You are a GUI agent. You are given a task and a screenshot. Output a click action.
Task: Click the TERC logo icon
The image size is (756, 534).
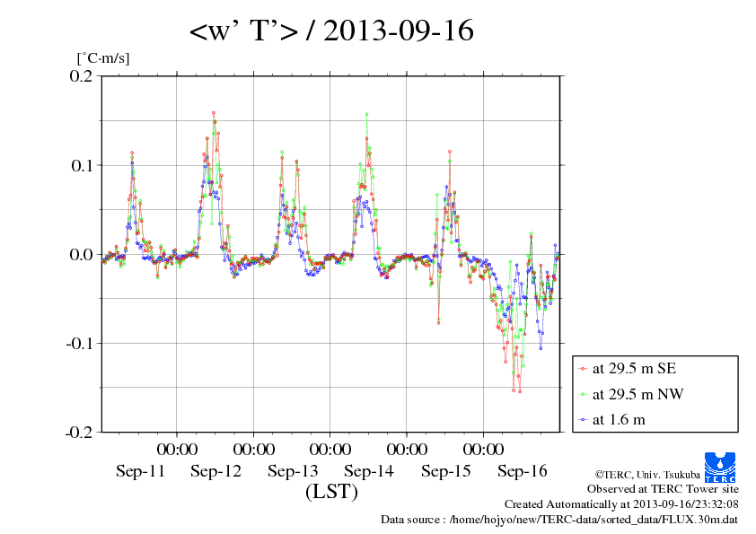tap(720, 467)
